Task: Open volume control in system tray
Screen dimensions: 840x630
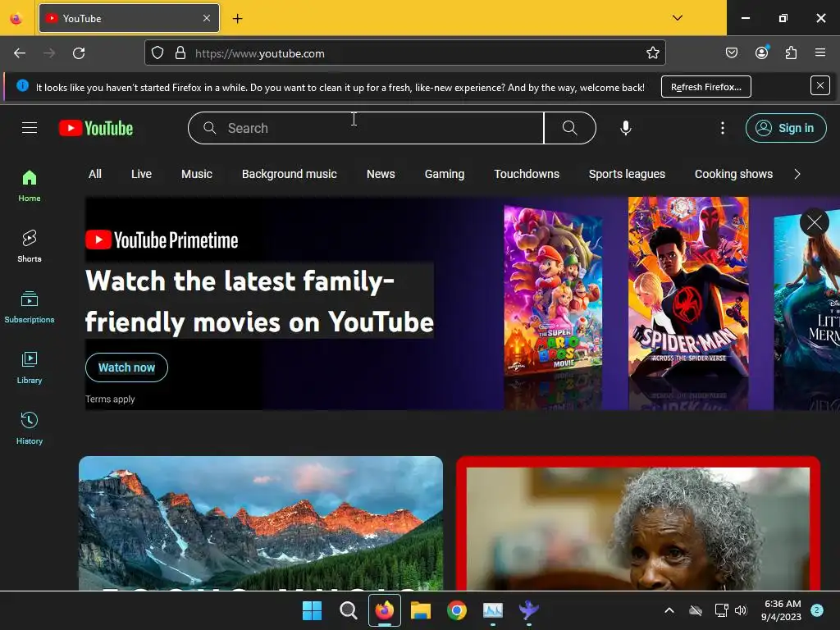Action: [741, 610]
